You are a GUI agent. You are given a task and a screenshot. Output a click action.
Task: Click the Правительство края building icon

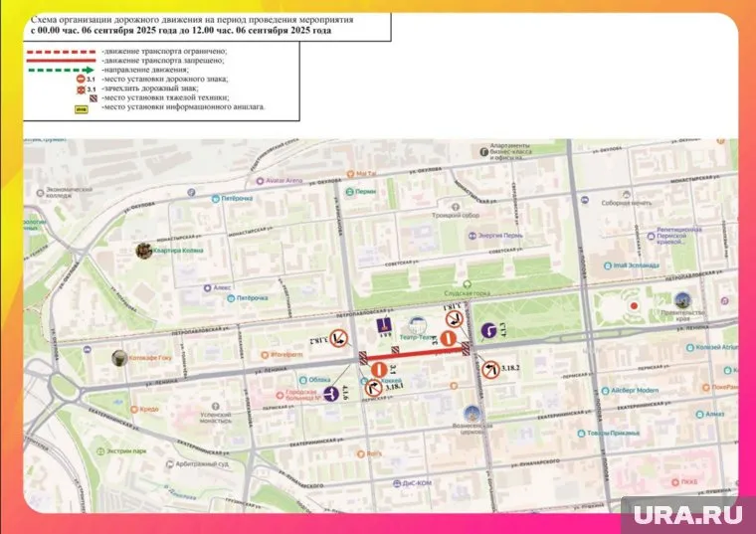tap(681, 299)
